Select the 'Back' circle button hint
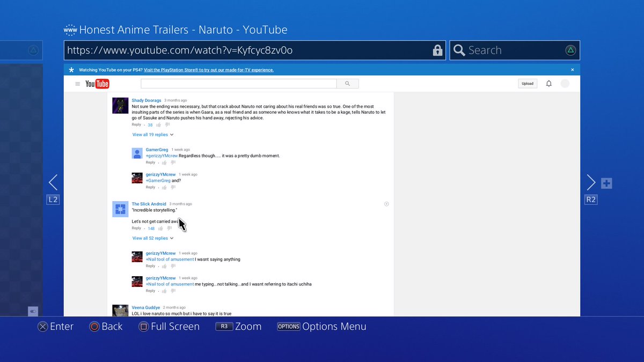 106,326
